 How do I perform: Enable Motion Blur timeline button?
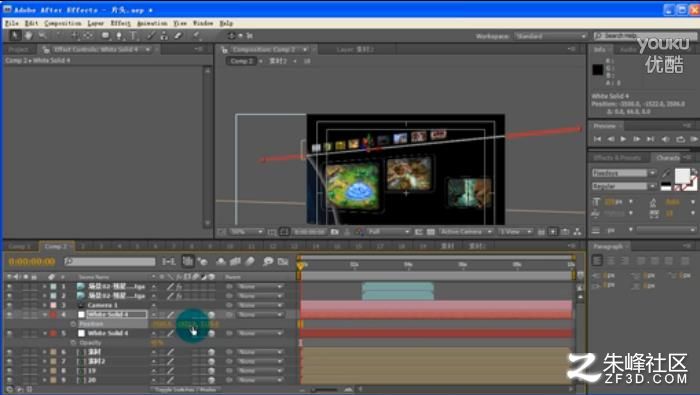coord(250,262)
